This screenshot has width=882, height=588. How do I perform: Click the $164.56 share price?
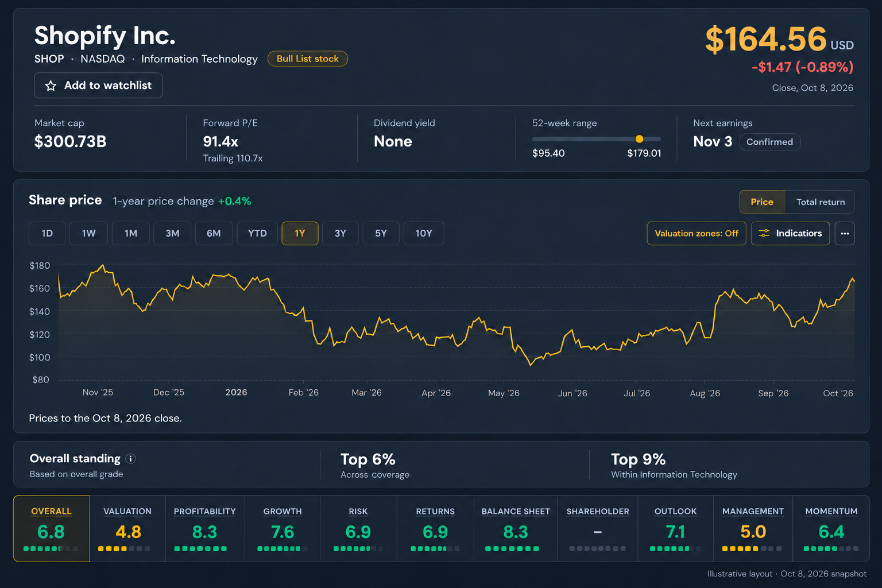[x=766, y=39]
